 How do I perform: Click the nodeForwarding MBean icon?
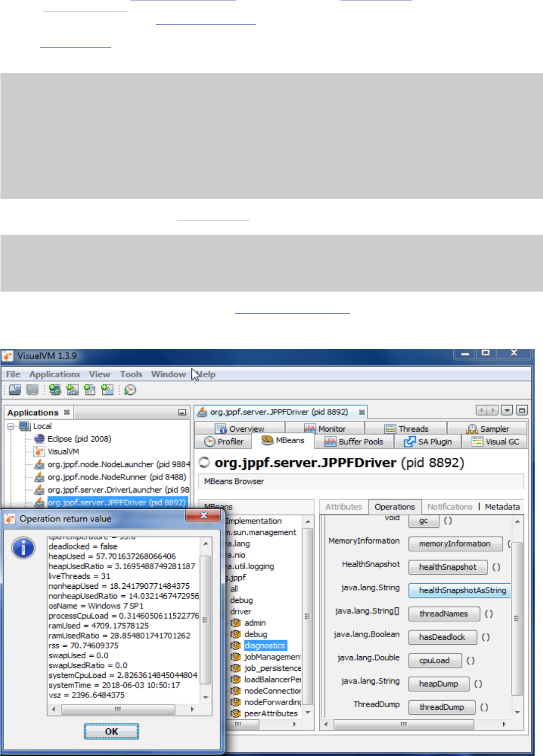(235, 702)
